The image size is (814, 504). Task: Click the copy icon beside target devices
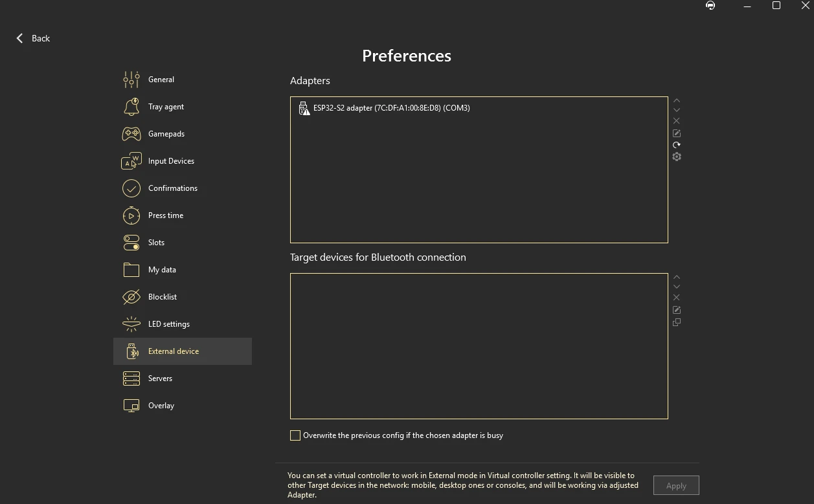click(x=677, y=322)
